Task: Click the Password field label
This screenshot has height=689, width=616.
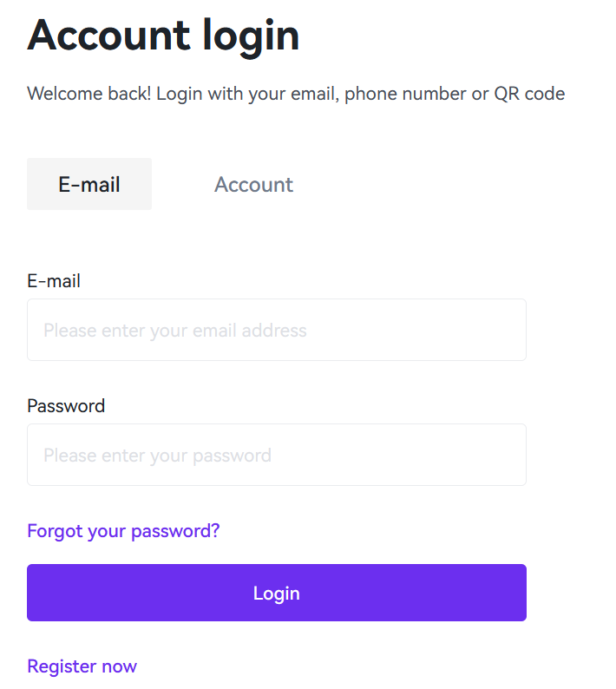Action: tap(66, 406)
